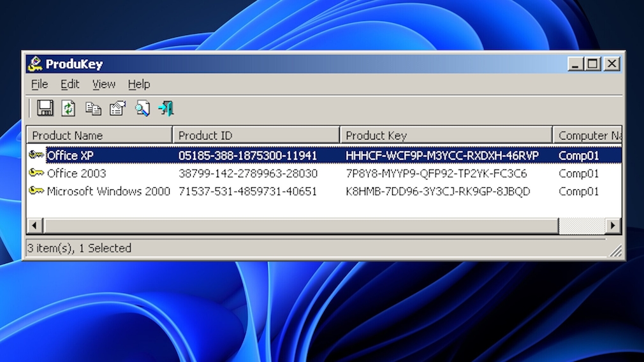Click the key icon beside Office 2003
The image size is (644, 362).
pyautogui.click(x=36, y=173)
